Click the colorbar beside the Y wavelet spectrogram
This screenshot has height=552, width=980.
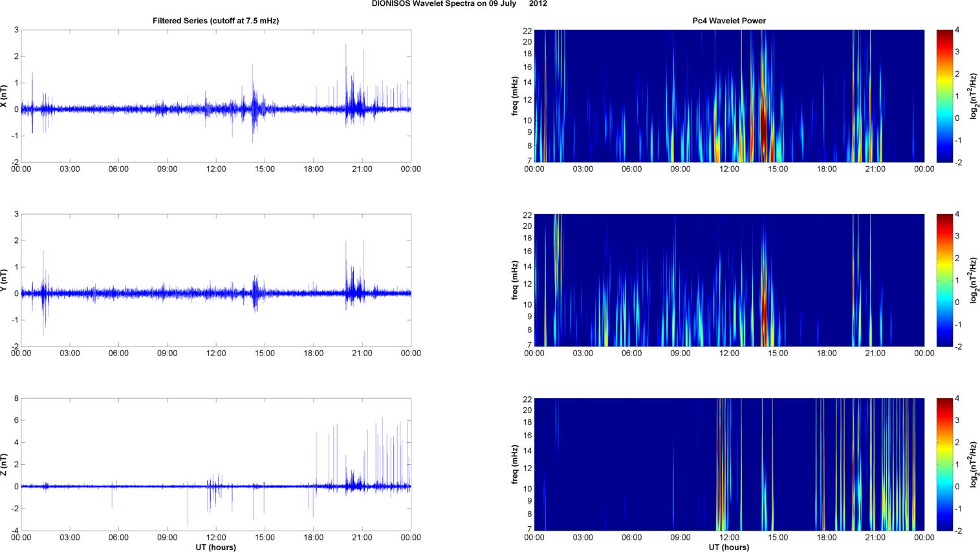click(944, 281)
